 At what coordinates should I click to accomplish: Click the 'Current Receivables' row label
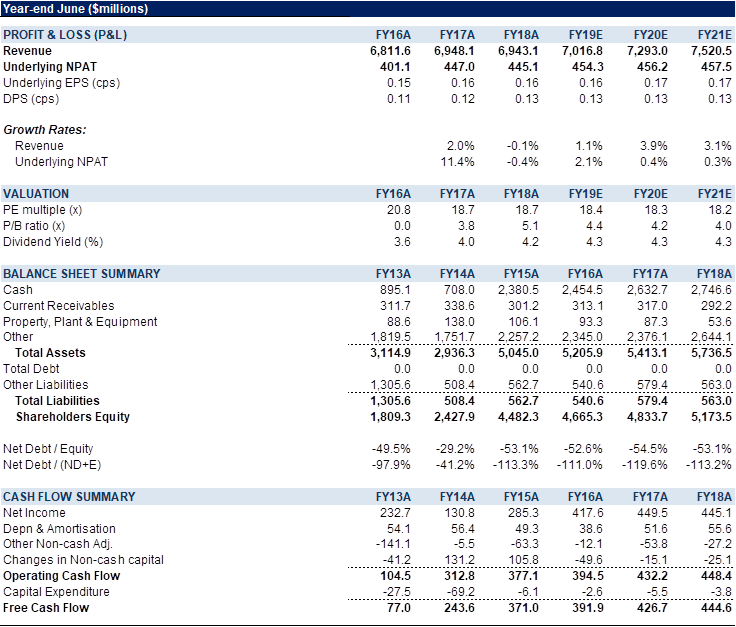pos(59,306)
